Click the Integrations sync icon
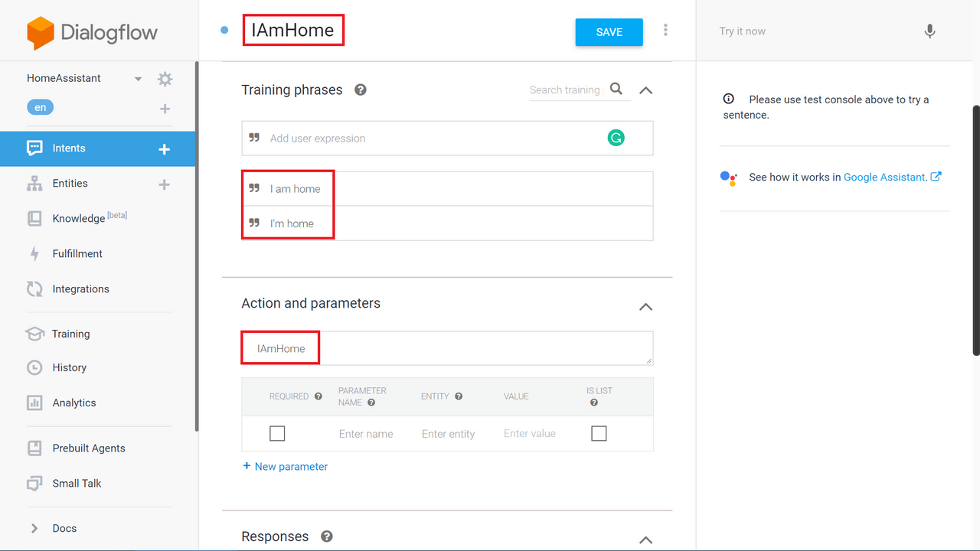The width and height of the screenshot is (980, 551). 34,289
